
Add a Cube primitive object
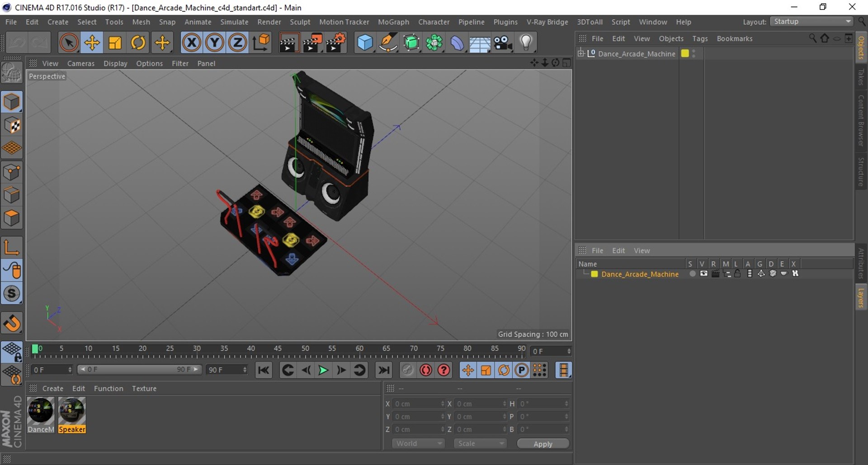(364, 43)
